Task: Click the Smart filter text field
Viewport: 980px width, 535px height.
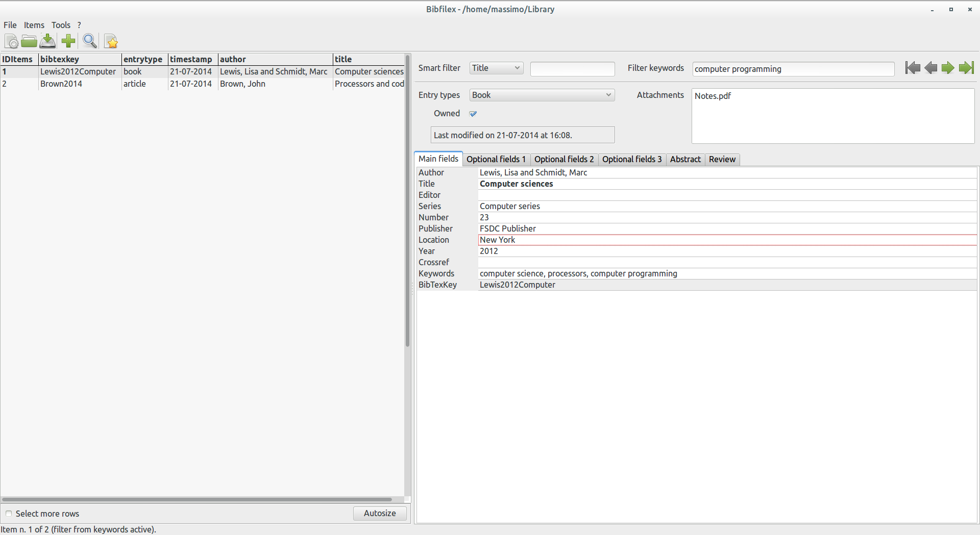Action: point(572,69)
